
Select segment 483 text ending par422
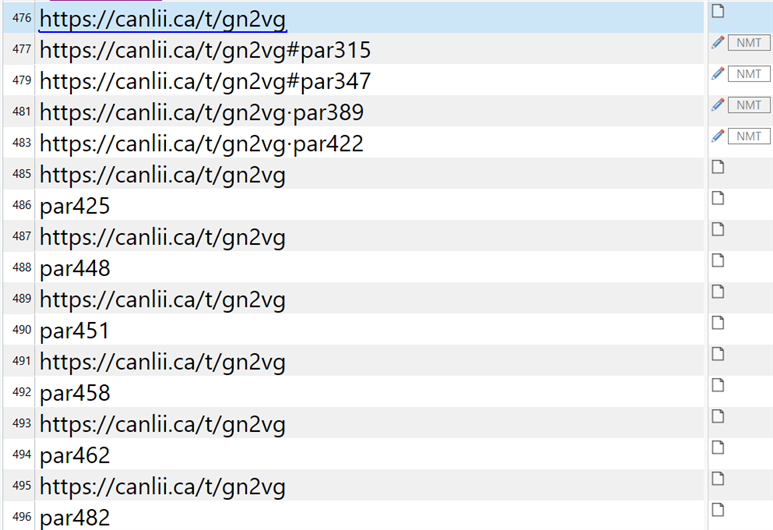pyautogui.click(x=202, y=144)
